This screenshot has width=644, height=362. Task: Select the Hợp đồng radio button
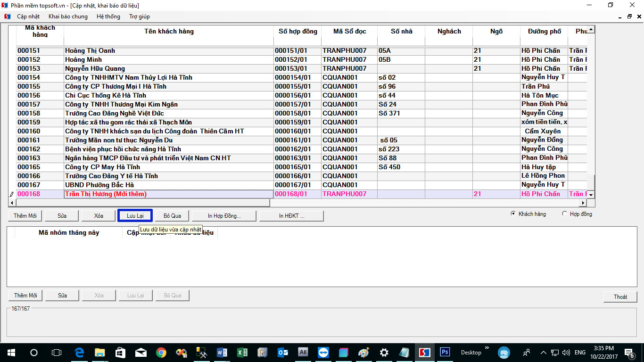pos(564,214)
